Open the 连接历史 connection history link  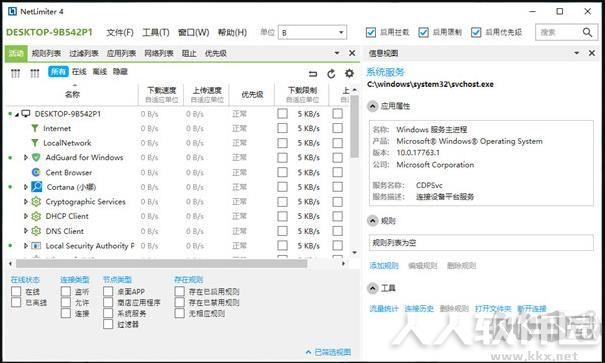(419, 309)
